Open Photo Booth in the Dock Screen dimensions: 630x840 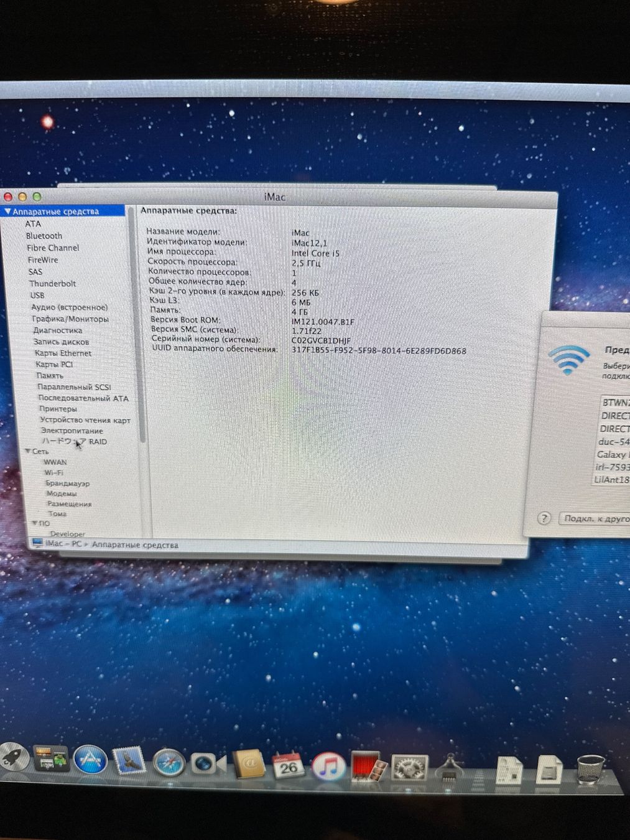coord(368,766)
